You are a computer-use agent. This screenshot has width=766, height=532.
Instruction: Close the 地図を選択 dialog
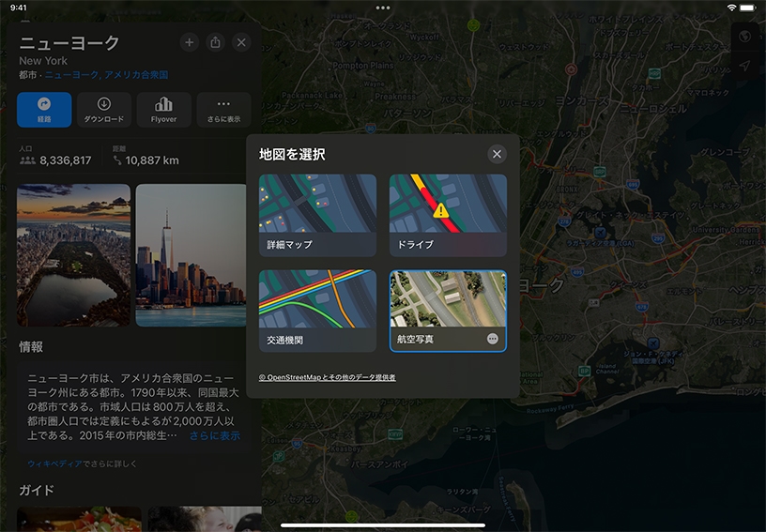click(x=497, y=154)
